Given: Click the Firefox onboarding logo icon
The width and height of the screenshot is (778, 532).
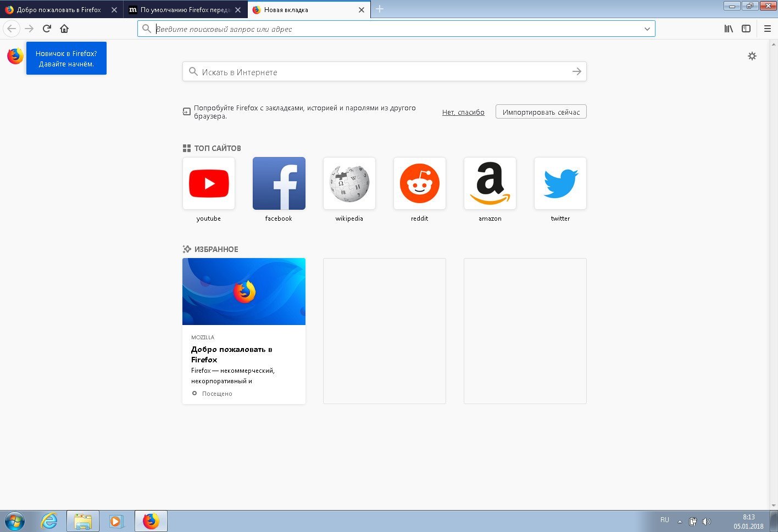Looking at the screenshot, I should (x=15, y=55).
